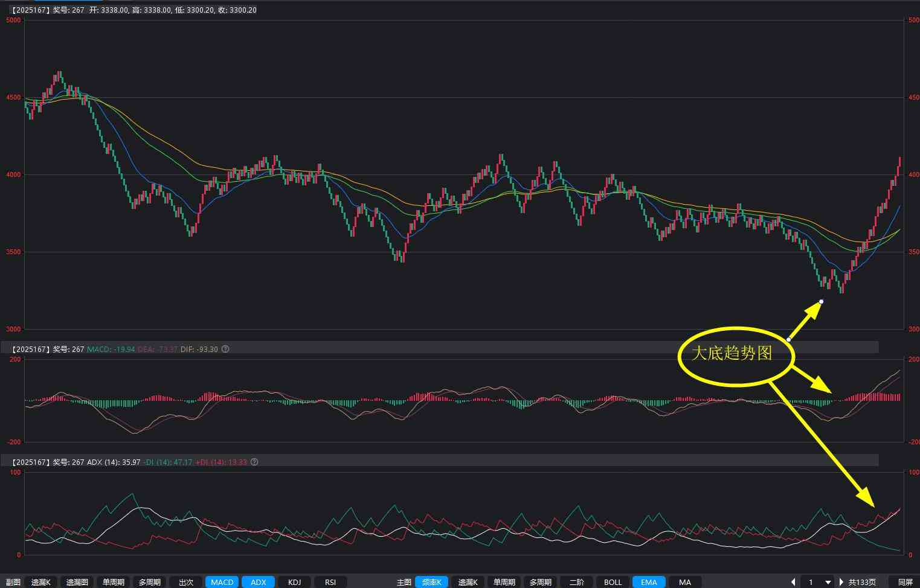Screen dimensions: 920x588
Task: Enable the KDJ sub-chart indicator
Action: click(294, 582)
